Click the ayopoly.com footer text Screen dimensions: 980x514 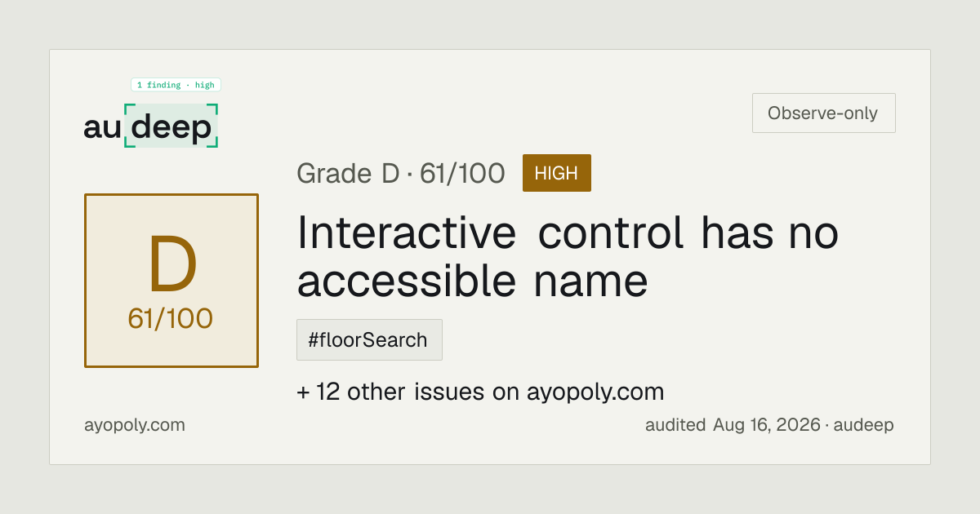pos(135,425)
